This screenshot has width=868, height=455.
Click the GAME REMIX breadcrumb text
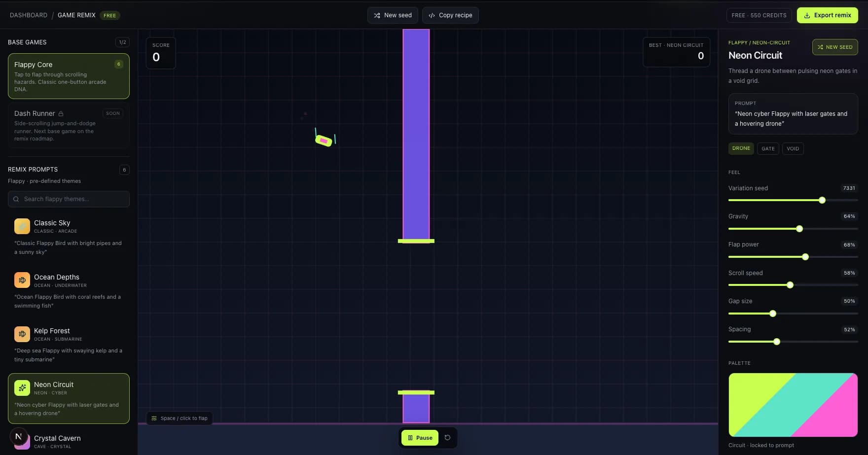point(76,15)
